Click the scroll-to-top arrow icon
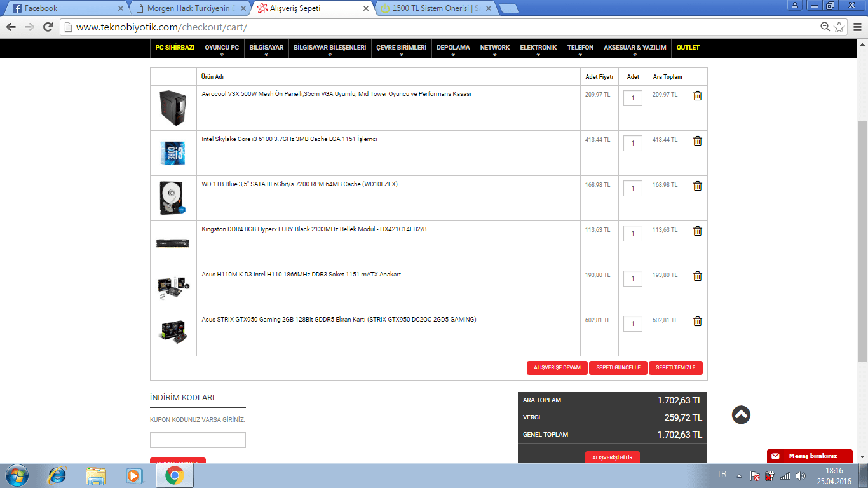 pyautogui.click(x=741, y=415)
